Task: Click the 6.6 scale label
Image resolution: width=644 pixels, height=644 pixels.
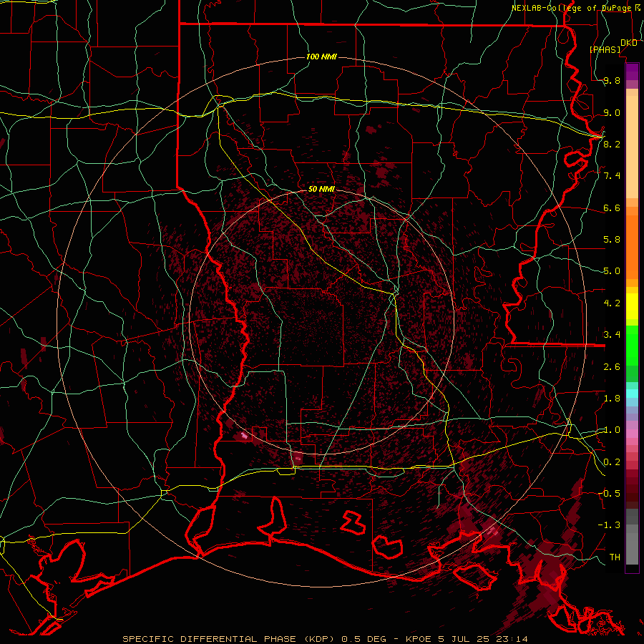Action: click(x=612, y=208)
